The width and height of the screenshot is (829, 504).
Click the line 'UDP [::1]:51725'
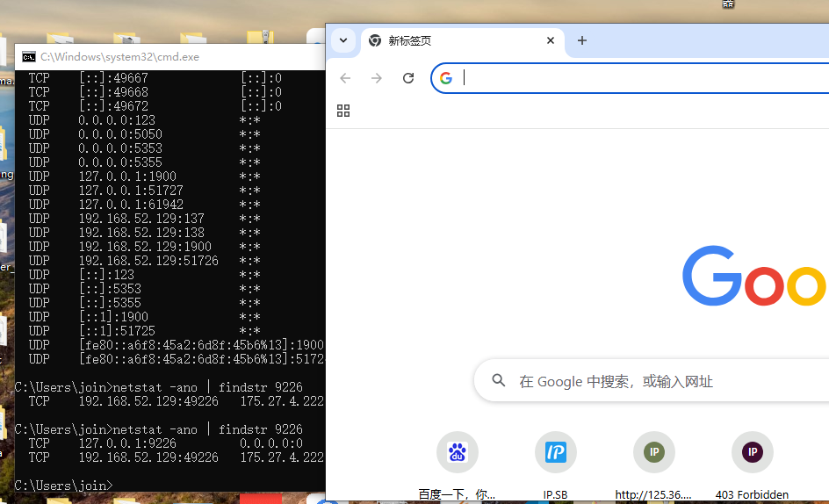(144, 331)
